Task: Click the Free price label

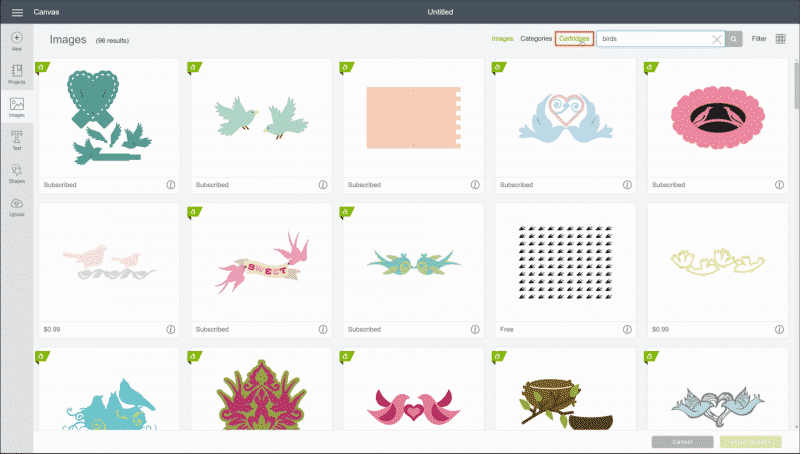Action: click(x=507, y=330)
